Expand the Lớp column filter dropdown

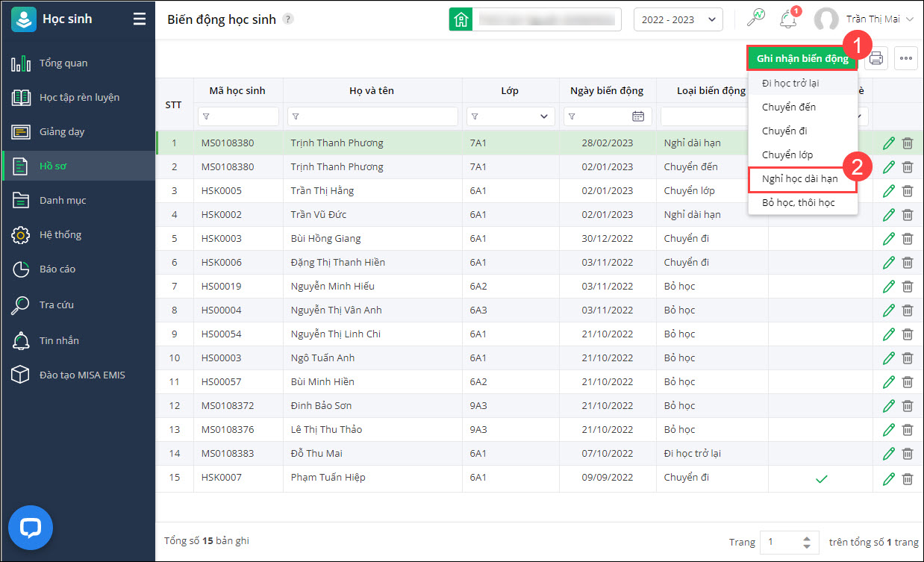click(x=543, y=116)
